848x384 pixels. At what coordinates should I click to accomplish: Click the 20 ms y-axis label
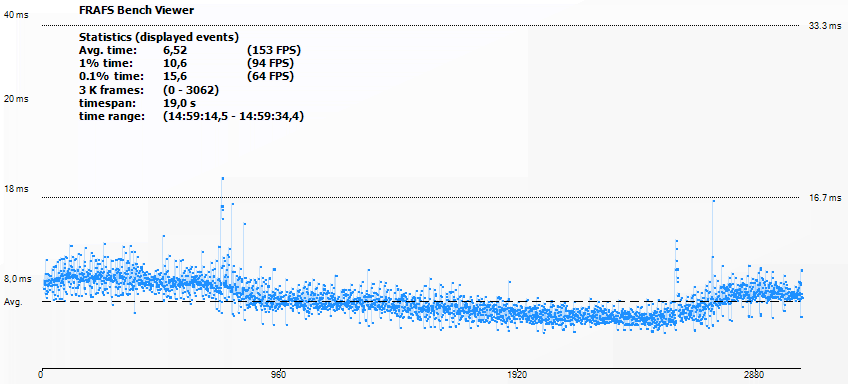point(16,99)
